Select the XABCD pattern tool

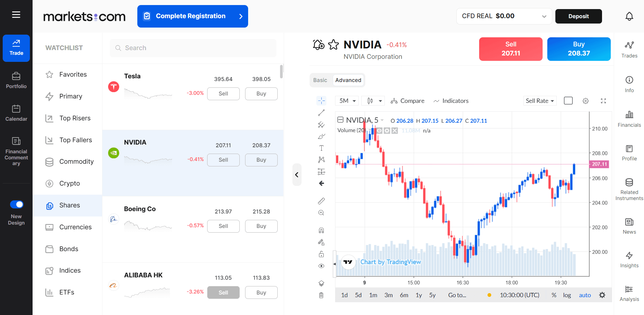tap(321, 160)
